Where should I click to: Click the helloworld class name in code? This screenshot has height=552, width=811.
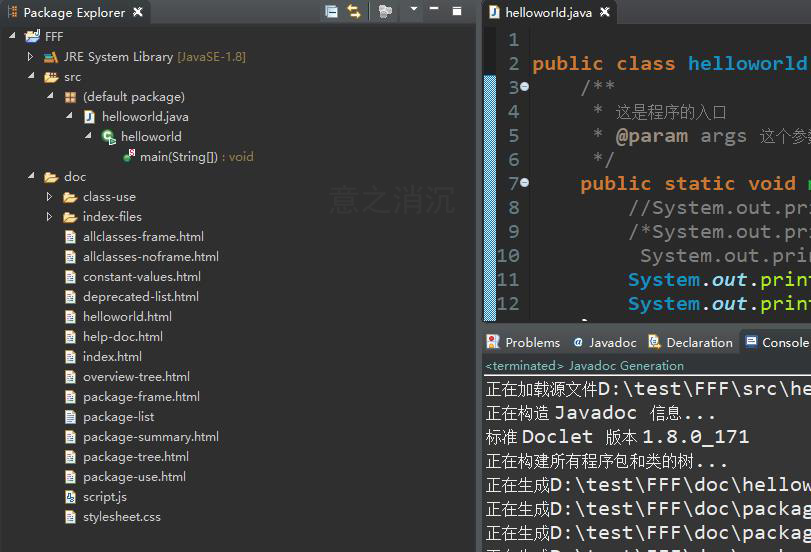coord(747,63)
